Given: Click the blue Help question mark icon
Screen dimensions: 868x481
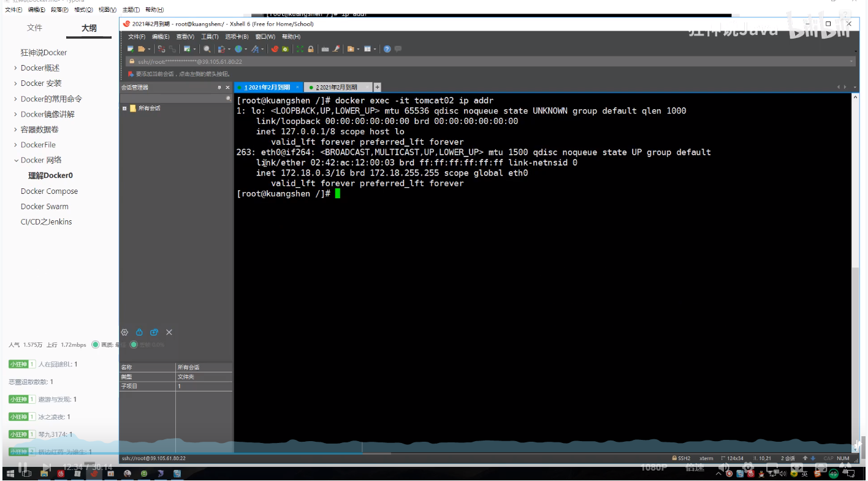Looking at the screenshot, I should [x=387, y=49].
